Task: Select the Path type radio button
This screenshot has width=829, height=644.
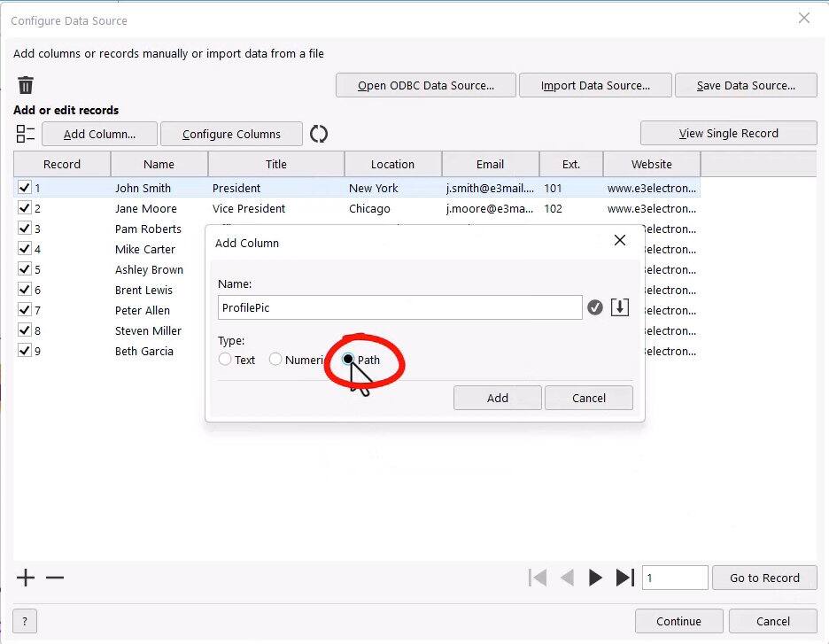Action: pos(349,360)
